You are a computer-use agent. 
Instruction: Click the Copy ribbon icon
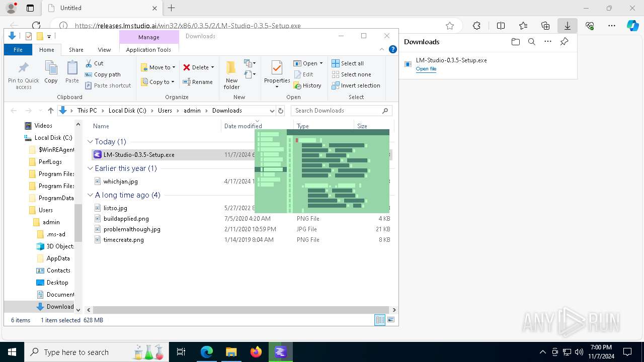click(x=51, y=72)
